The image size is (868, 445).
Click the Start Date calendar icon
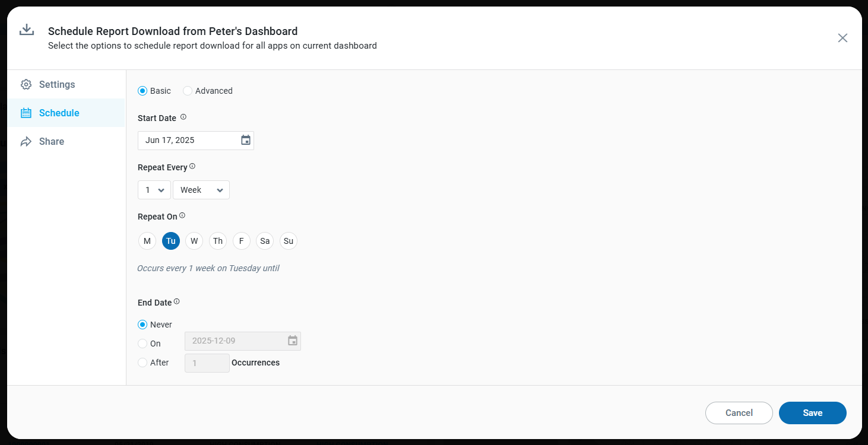(246, 141)
